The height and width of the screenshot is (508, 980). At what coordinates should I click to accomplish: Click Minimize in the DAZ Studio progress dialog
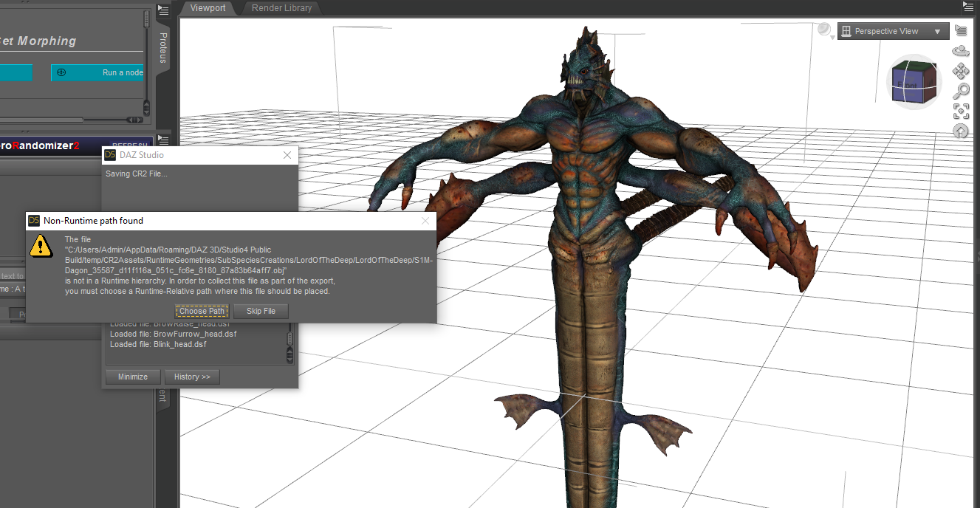133,377
